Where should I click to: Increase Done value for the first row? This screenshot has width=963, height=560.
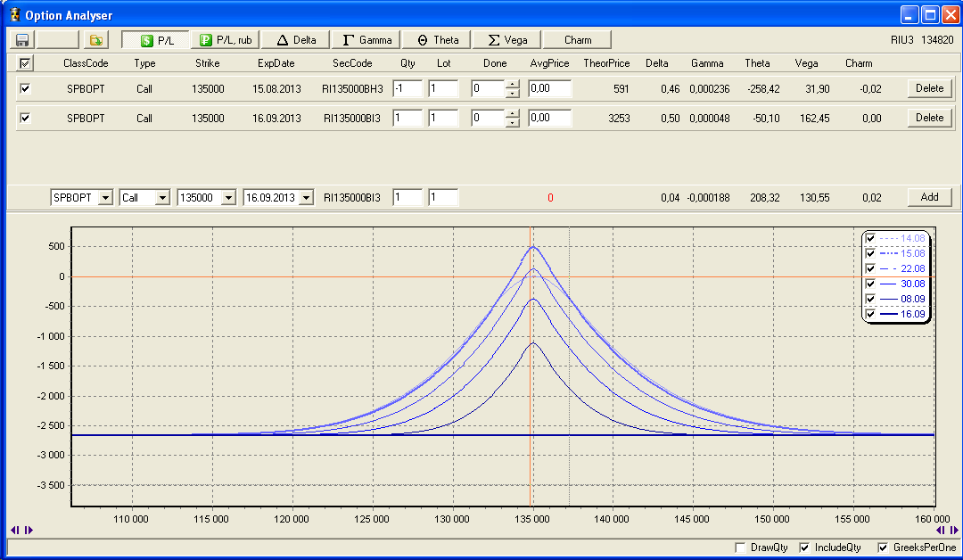click(x=513, y=85)
